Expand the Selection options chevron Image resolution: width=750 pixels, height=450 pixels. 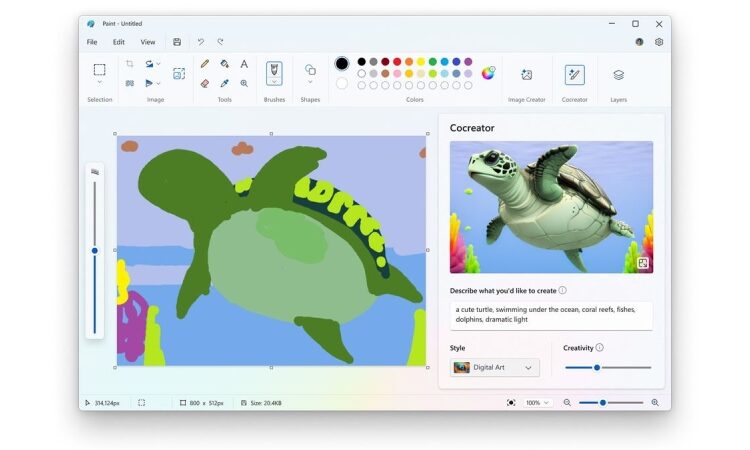tap(99, 83)
